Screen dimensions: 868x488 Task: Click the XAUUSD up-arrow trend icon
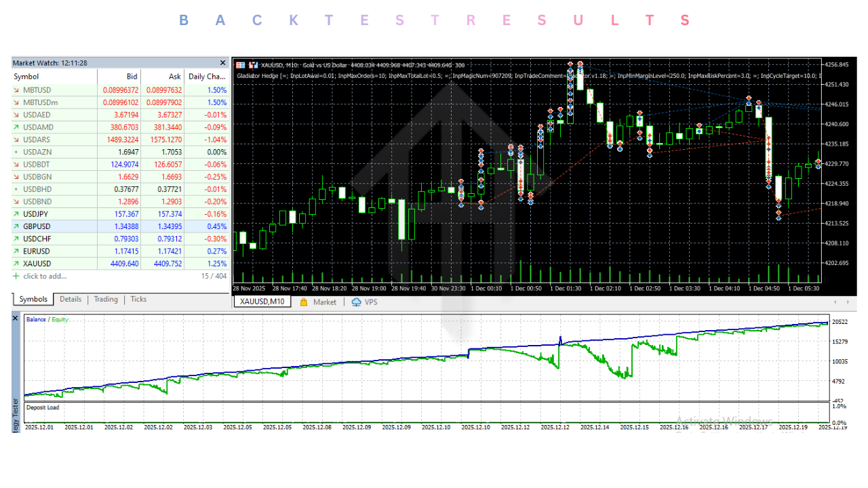[x=16, y=264]
